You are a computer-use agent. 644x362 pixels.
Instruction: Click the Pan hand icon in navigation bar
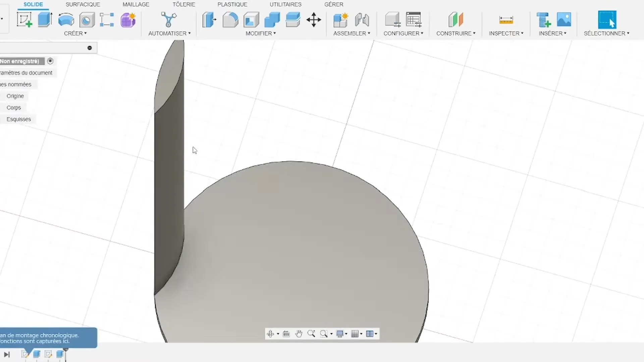coord(299,334)
